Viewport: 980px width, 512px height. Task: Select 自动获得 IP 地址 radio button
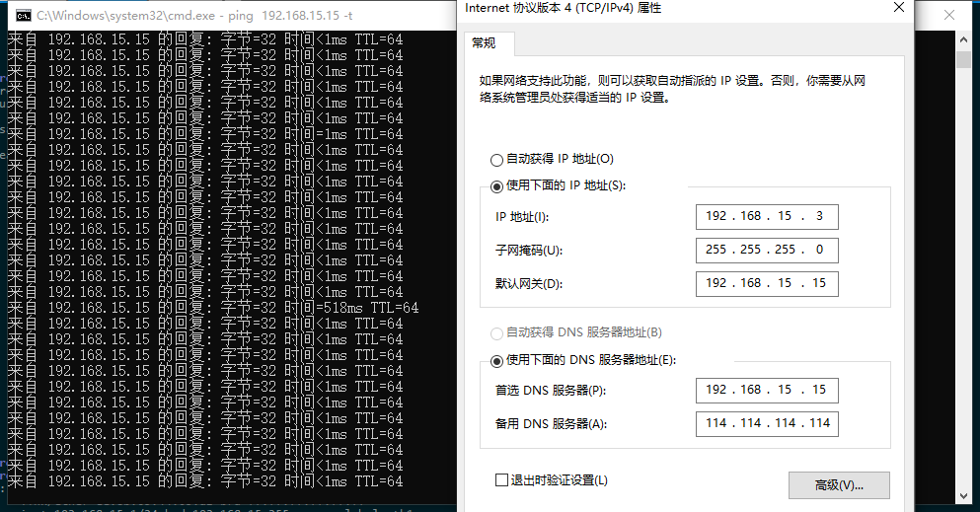[x=496, y=160]
